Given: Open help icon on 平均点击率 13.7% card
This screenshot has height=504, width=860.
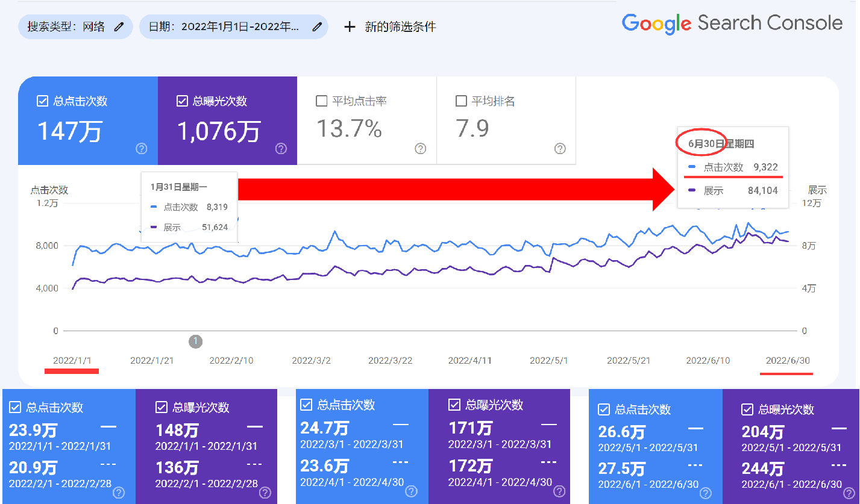Looking at the screenshot, I should coord(421,148).
